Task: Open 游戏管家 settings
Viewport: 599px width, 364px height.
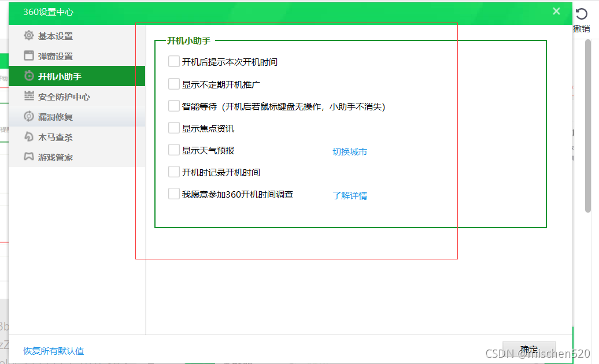Action: click(x=77, y=157)
